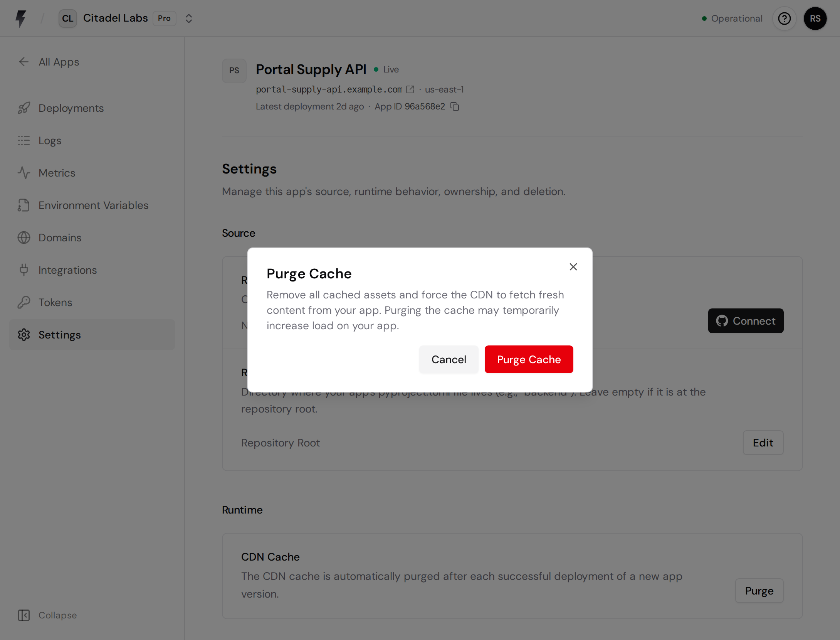The height and width of the screenshot is (640, 840).
Task: Select the Settings sidebar item
Action: pos(92,335)
